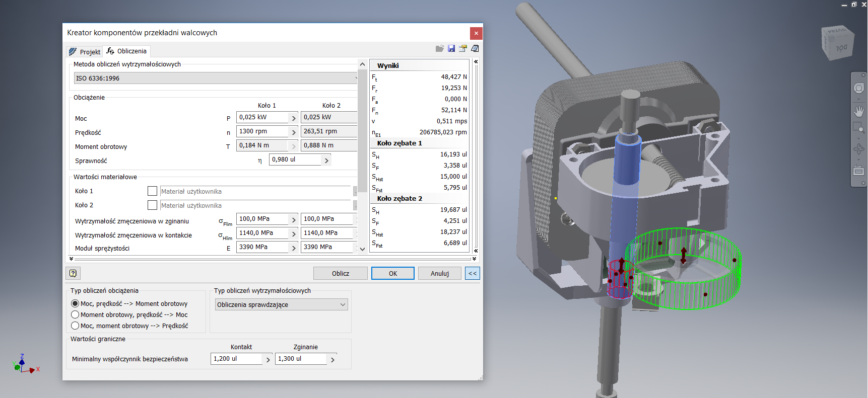Switch to the Obliczenia tab
868x398 pixels.
(126, 51)
